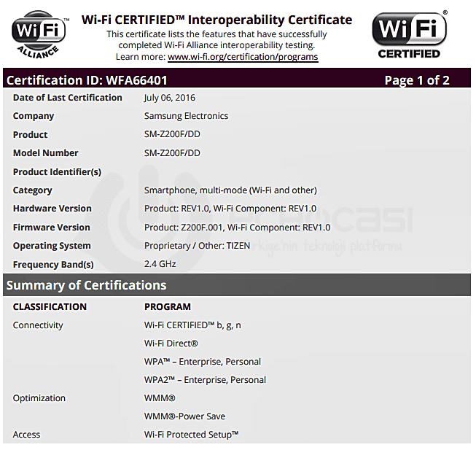Screen dimensions: 476x450
Task: Open the www.wi-fi.org/certification/programs link
Action: [243, 57]
